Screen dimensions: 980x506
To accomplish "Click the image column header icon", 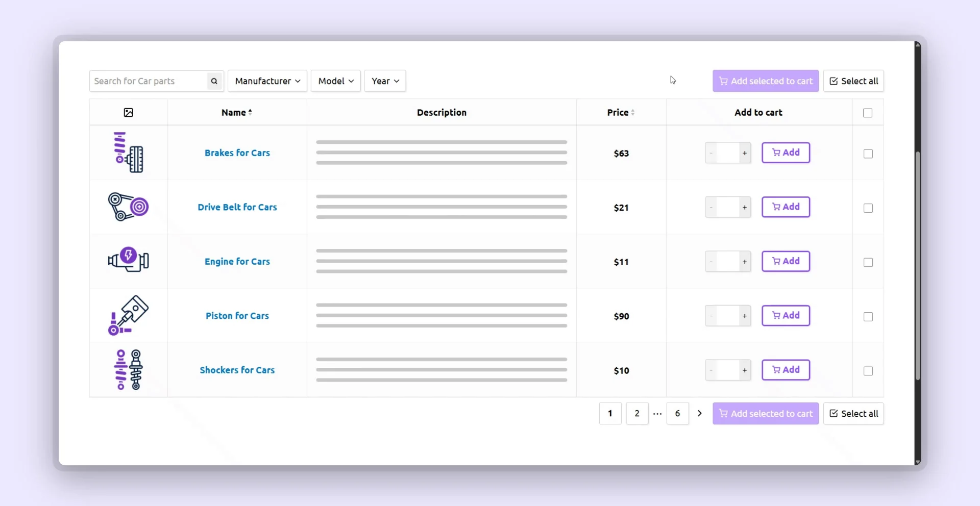I will pos(129,113).
